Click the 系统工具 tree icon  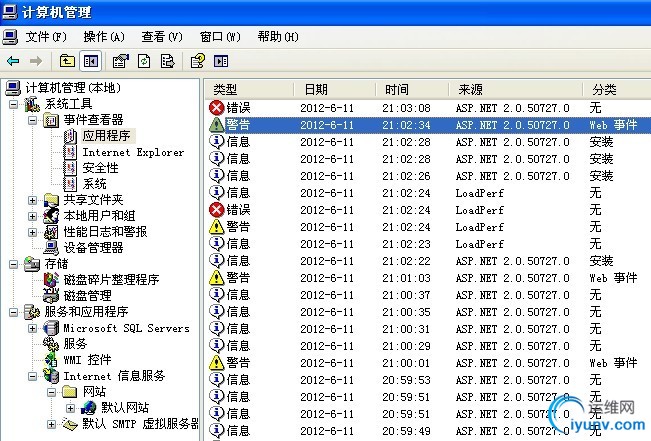(32, 104)
